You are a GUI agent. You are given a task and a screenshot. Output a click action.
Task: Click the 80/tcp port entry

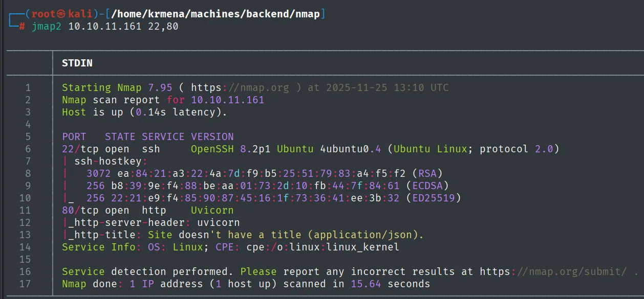tap(80, 210)
